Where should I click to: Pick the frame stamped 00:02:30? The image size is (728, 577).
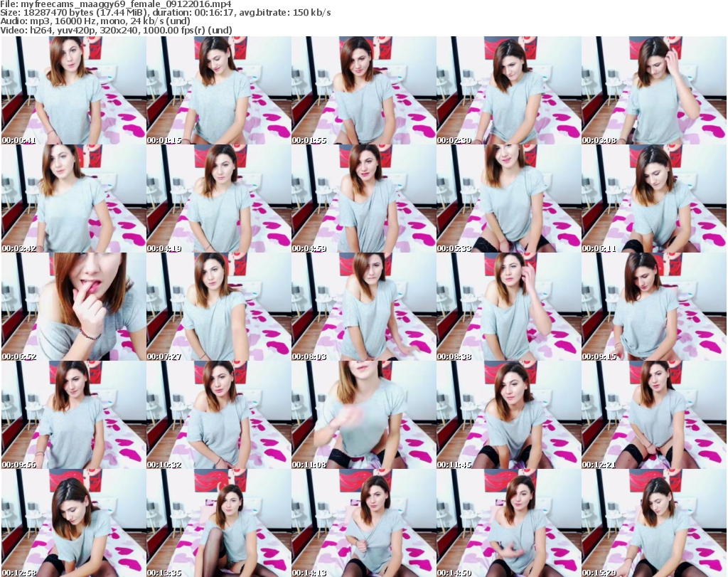pos(508,90)
